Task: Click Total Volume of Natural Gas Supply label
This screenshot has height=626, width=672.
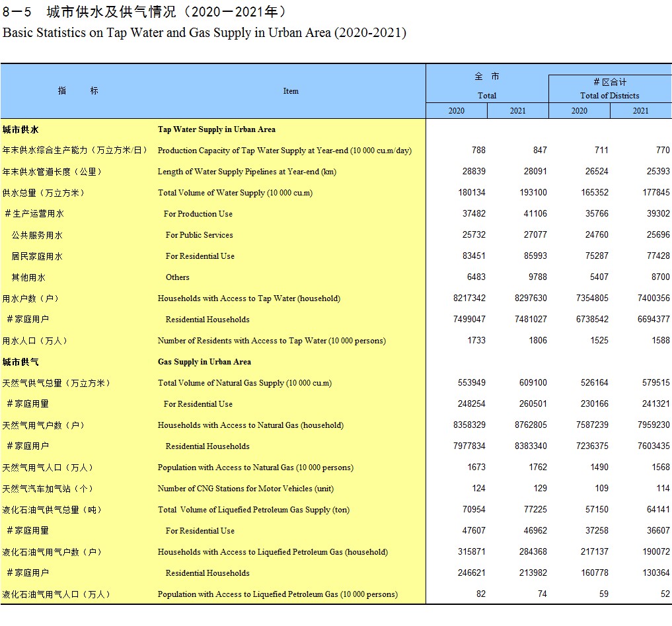Action: (244, 383)
